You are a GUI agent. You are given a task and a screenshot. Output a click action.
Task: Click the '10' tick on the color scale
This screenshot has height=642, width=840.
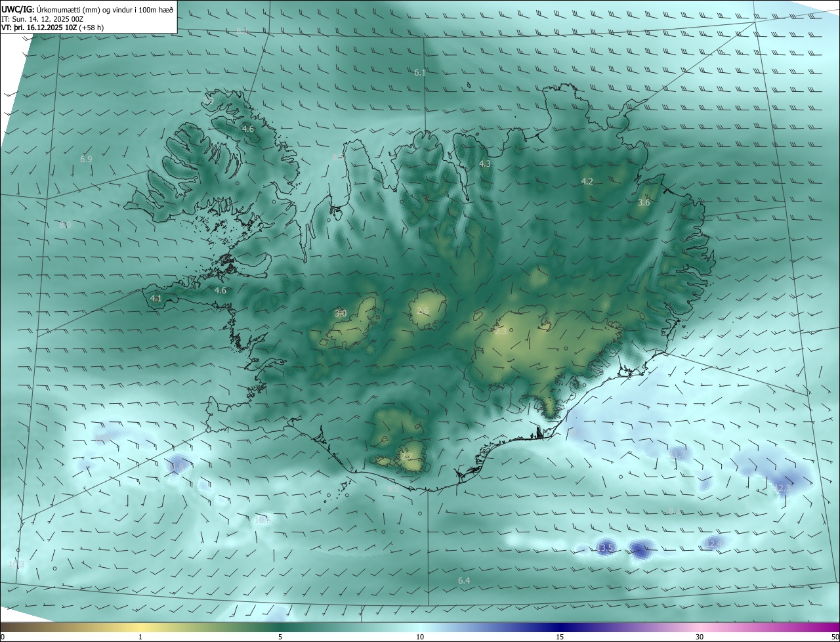[420, 637]
